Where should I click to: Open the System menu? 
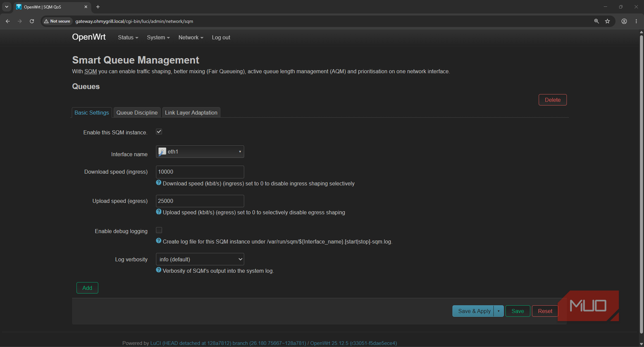(158, 38)
